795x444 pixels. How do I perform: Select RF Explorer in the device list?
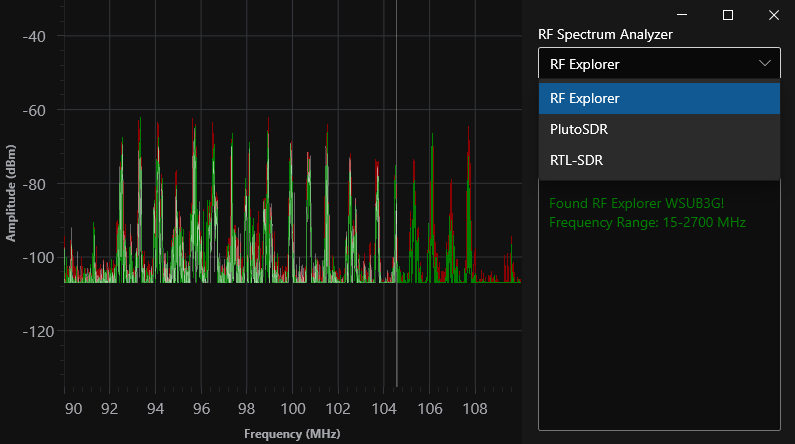point(585,98)
